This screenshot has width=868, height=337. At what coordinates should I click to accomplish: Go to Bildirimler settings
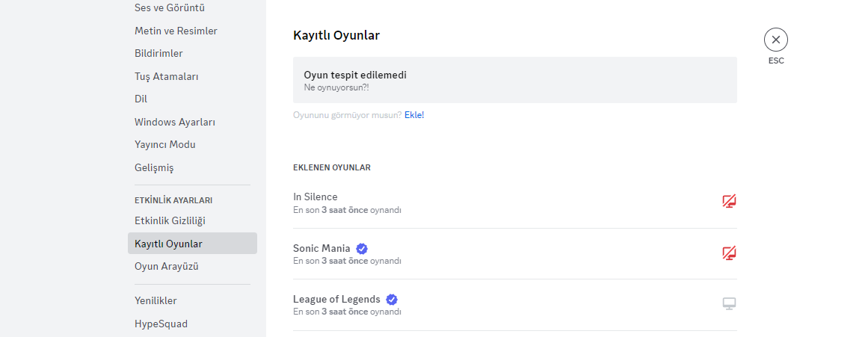158,54
